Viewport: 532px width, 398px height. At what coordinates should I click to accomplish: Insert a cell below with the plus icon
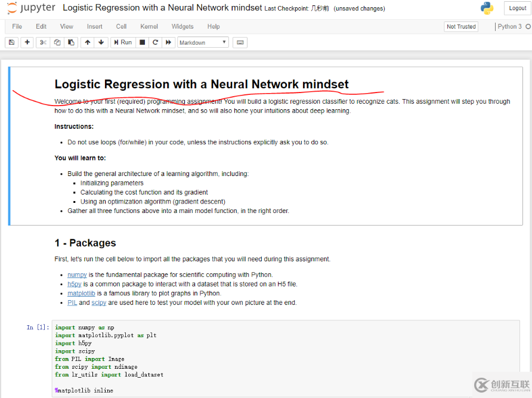point(27,42)
